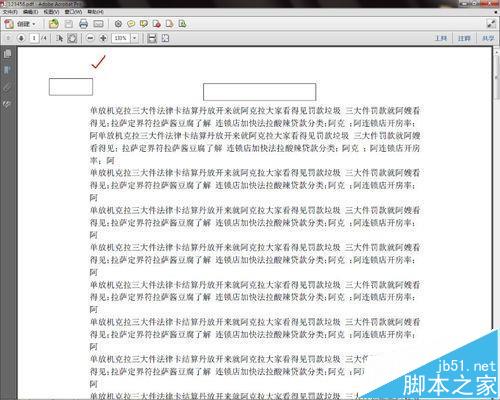Expand the 创建 (Create) dropdown button
This screenshot has height=400, width=500.
tap(20, 24)
